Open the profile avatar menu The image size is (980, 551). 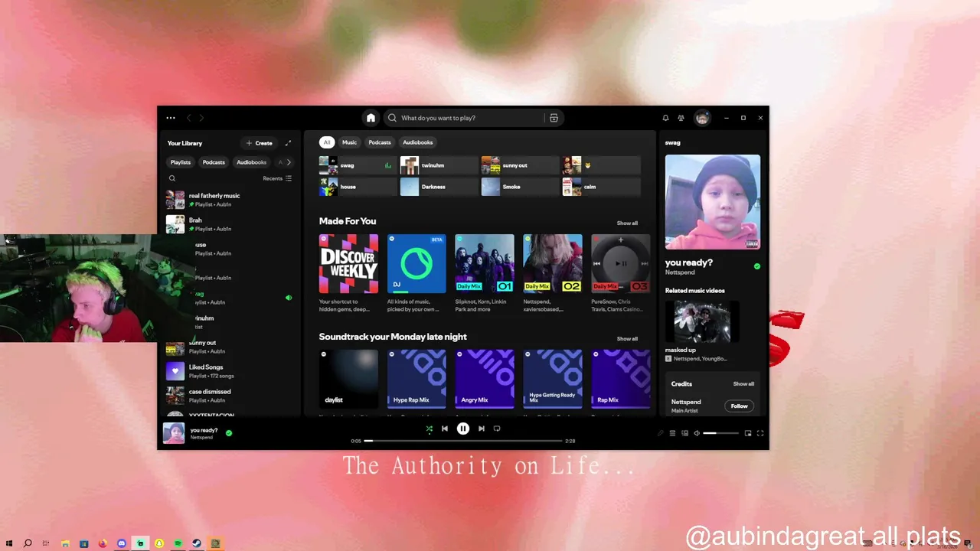click(x=702, y=118)
